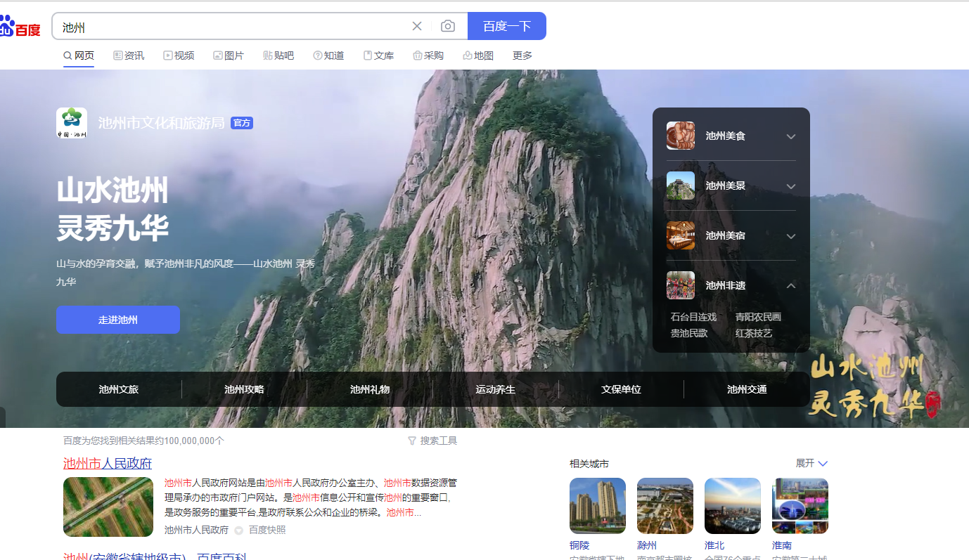The width and height of the screenshot is (969, 560).
Task: Expand the 池州美宿 chevron
Action: (791, 236)
